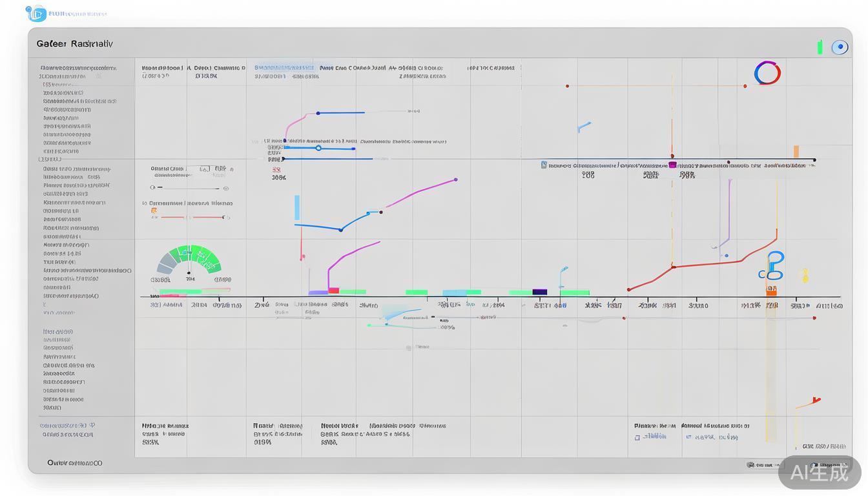Click the red data point at start of red line
Screen dimensions: 868x496
(628, 290)
